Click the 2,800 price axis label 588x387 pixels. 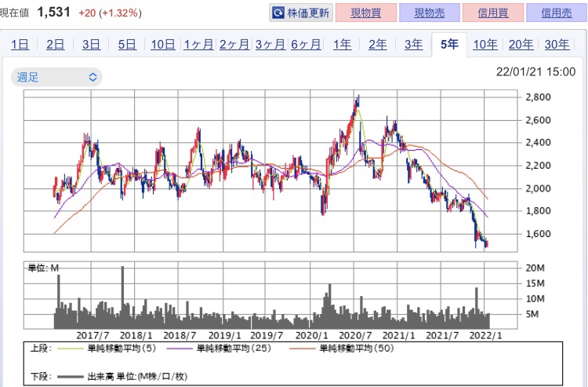[x=538, y=97]
